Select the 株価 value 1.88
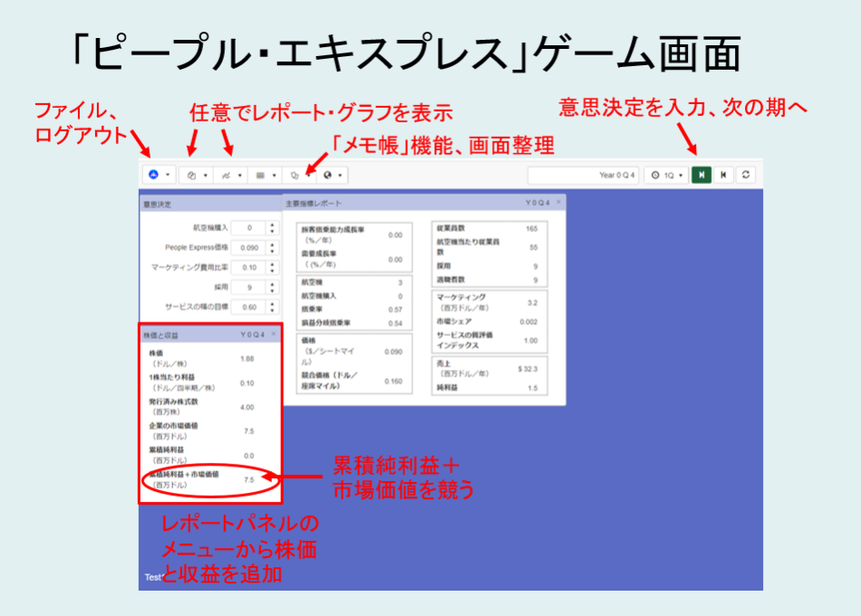Viewport: 861px width, 616px height. coord(247,359)
